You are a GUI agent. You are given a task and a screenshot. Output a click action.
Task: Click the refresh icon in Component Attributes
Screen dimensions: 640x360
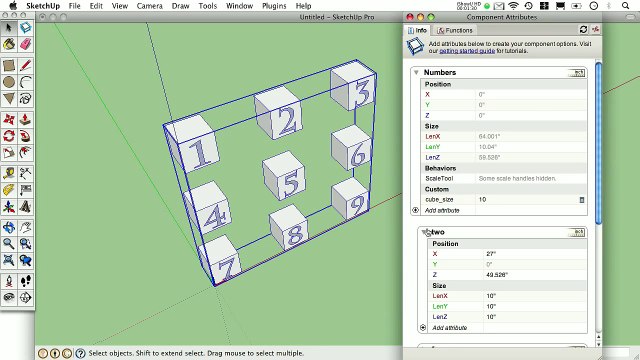pyautogui.click(x=583, y=29)
